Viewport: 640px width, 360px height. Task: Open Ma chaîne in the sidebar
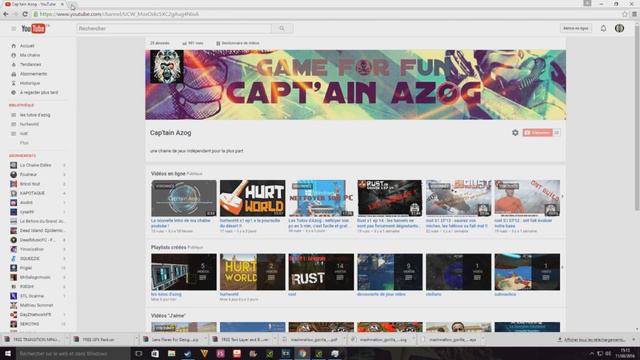[x=30, y=55]
